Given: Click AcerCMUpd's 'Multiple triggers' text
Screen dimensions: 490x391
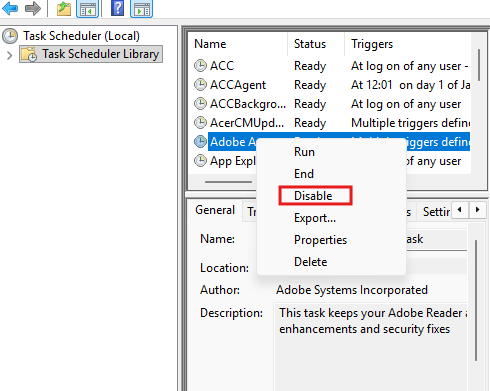Looking at the screenshot, I should pos(411,123).
